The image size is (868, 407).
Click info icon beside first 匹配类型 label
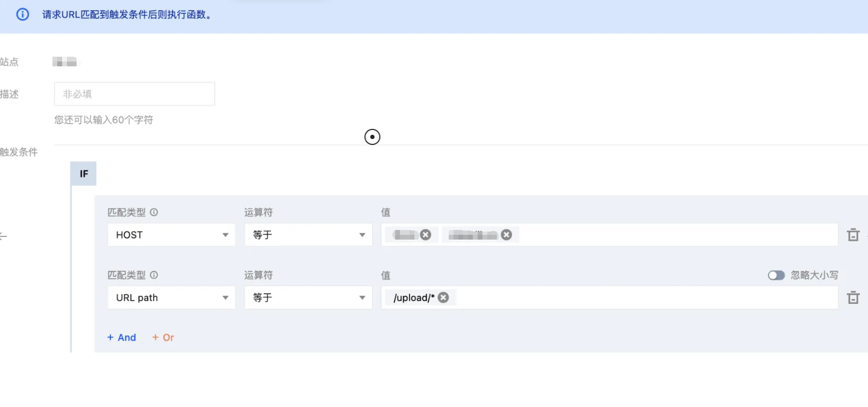click(x=154, y=212)
